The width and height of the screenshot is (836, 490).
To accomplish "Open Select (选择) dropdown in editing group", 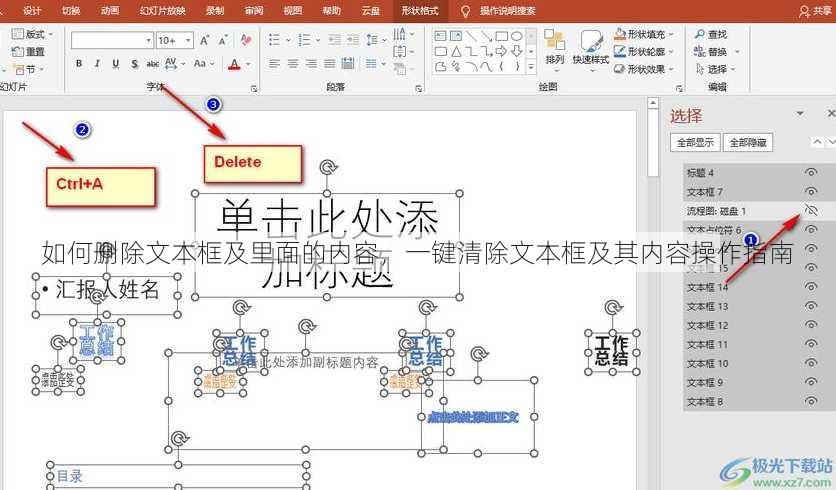I will click(715, 69).
